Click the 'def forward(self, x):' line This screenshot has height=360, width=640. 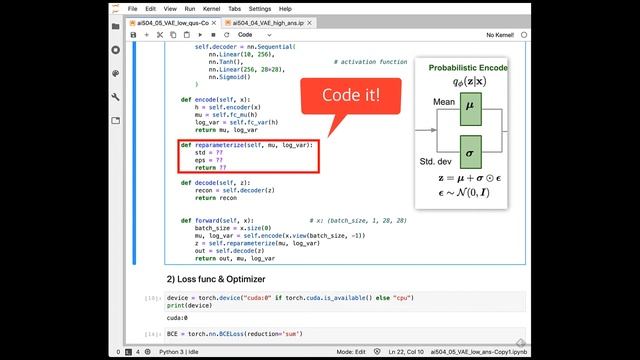click(x=217, y=220)
